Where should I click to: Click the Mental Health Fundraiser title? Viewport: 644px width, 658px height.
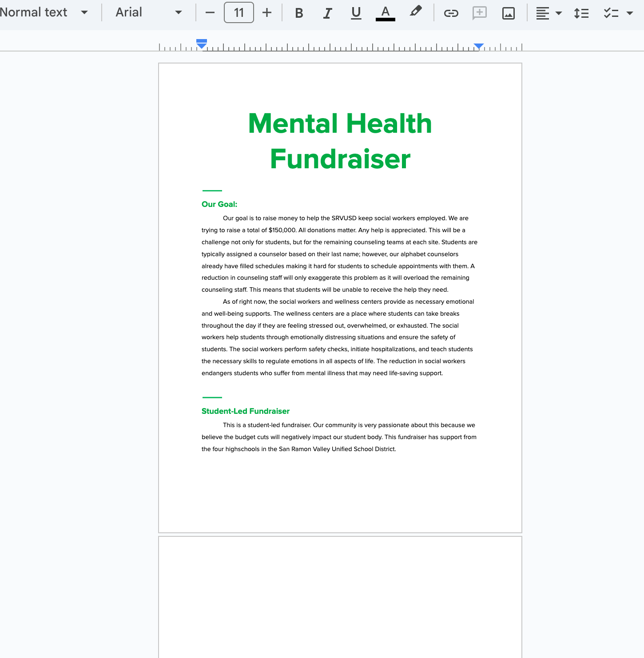point(340,141)
